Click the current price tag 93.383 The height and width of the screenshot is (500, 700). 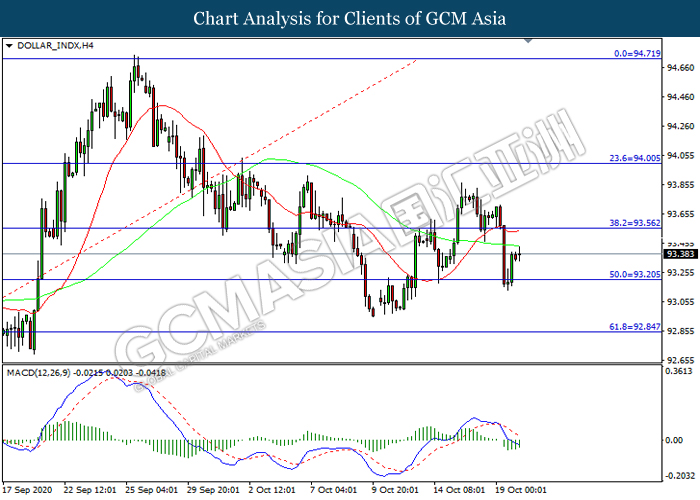(x=680, y=254)
